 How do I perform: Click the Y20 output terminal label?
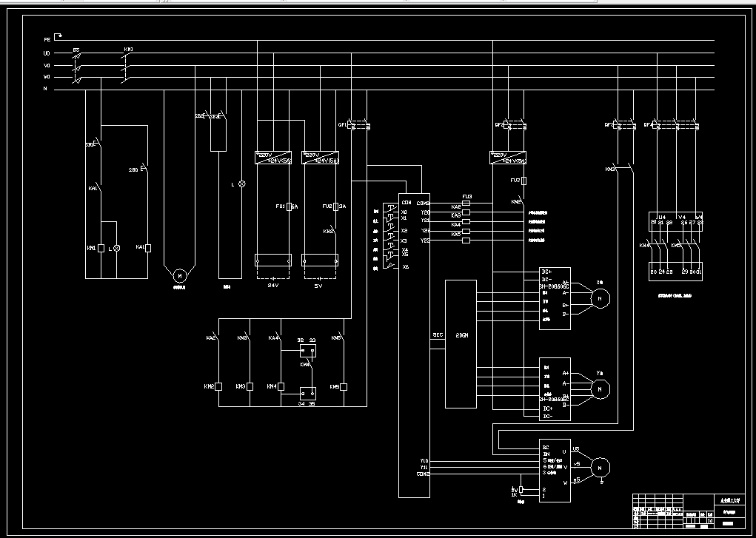tap(425, 212)
